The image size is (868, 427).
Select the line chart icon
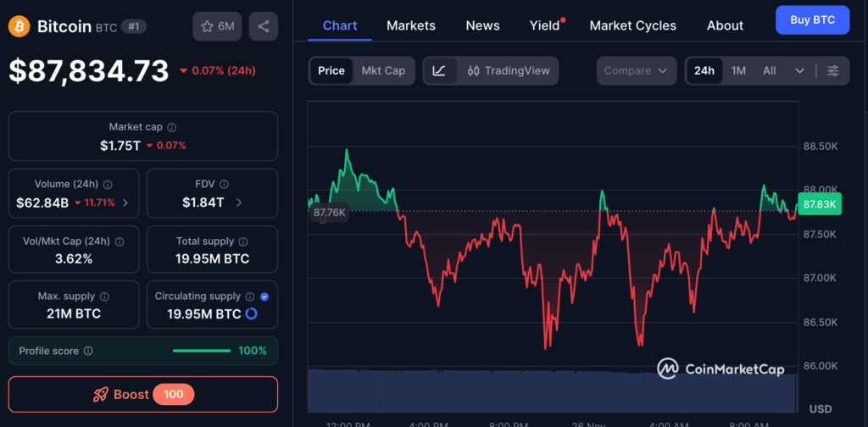439,70
